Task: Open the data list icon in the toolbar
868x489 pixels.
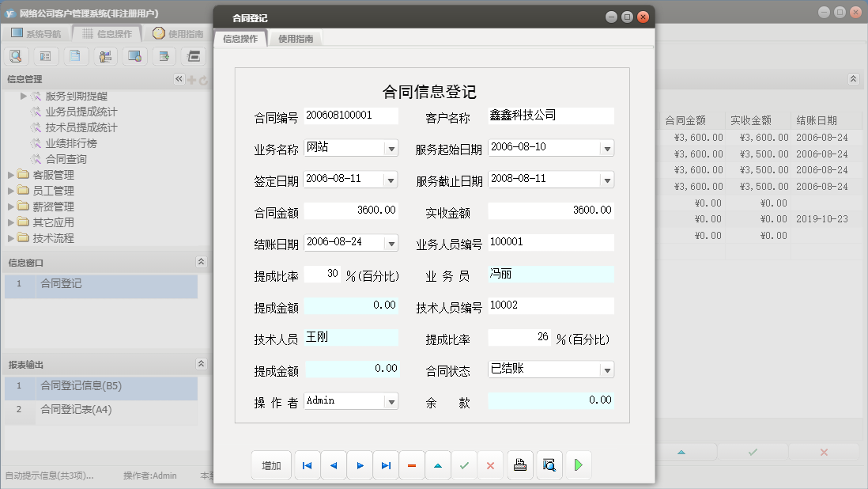Action: [46, 56]
